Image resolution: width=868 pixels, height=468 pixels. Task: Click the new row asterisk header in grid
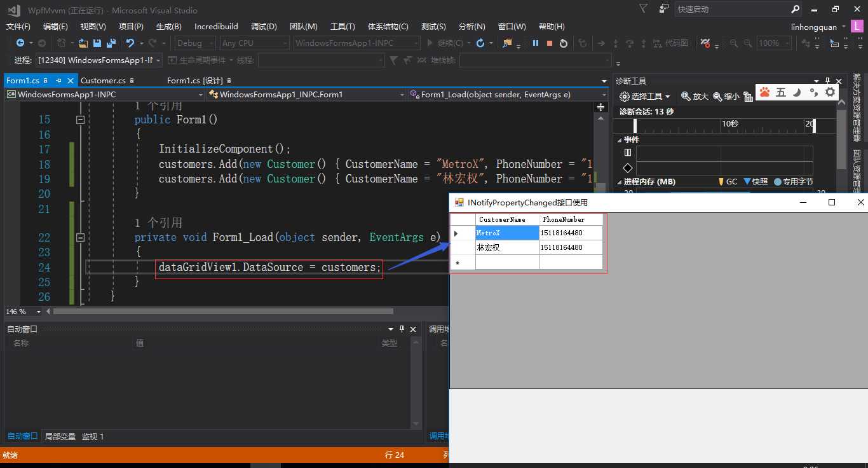pyautogui.click(x=463, y=262)
